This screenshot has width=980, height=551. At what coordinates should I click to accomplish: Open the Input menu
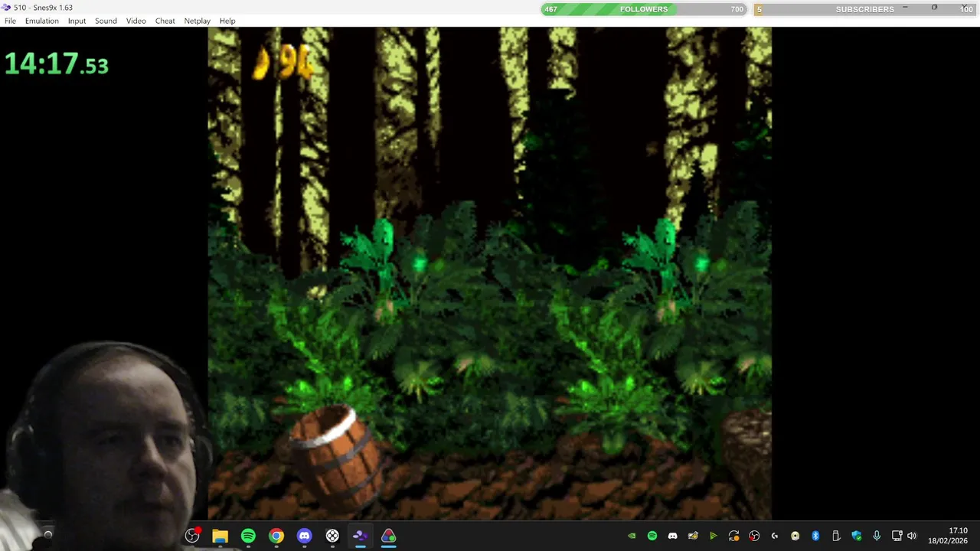point(77,21)
